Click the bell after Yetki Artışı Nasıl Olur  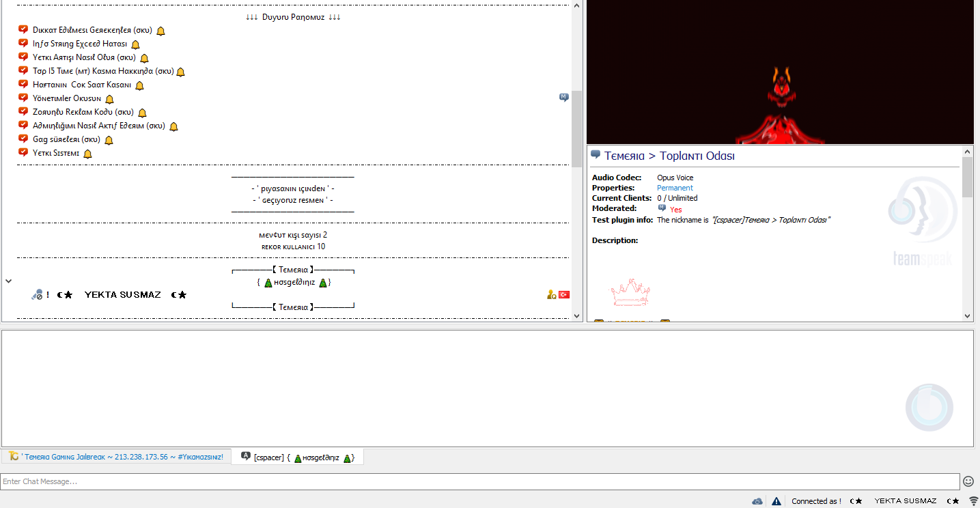click(144, 58)
